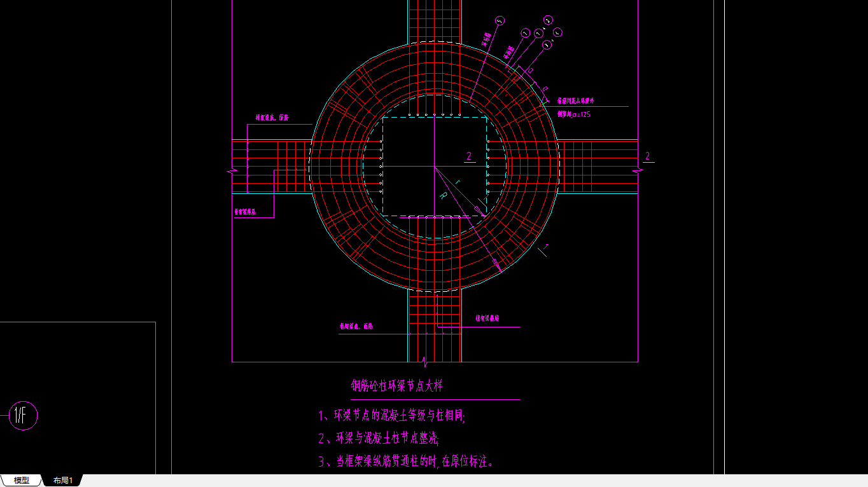Select note 2 环梁与混凝土柱节点整浇
The width and height of the screenshot is (868, 487).
pyautogui.click(x=379, y=439)
